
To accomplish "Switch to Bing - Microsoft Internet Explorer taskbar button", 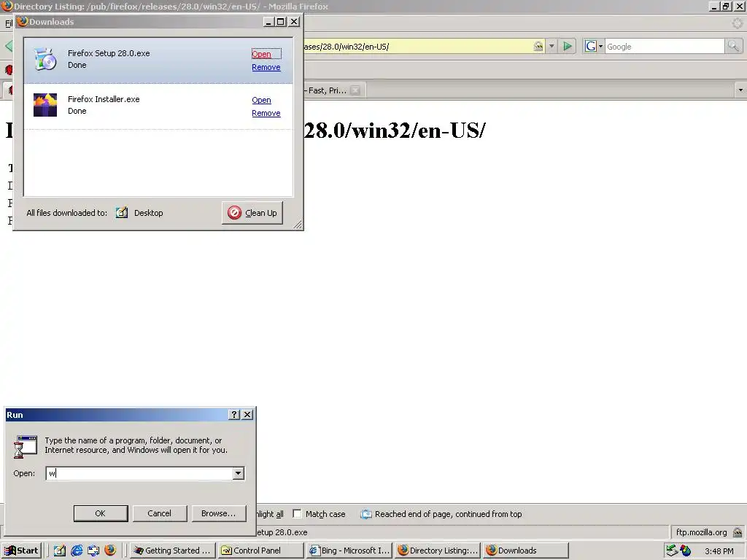I will (x=349, y=551).
